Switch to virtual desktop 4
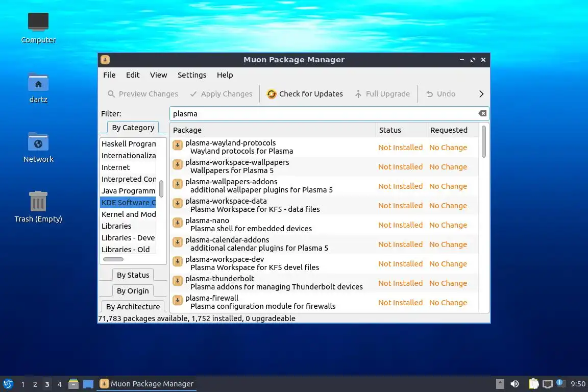 59,384
